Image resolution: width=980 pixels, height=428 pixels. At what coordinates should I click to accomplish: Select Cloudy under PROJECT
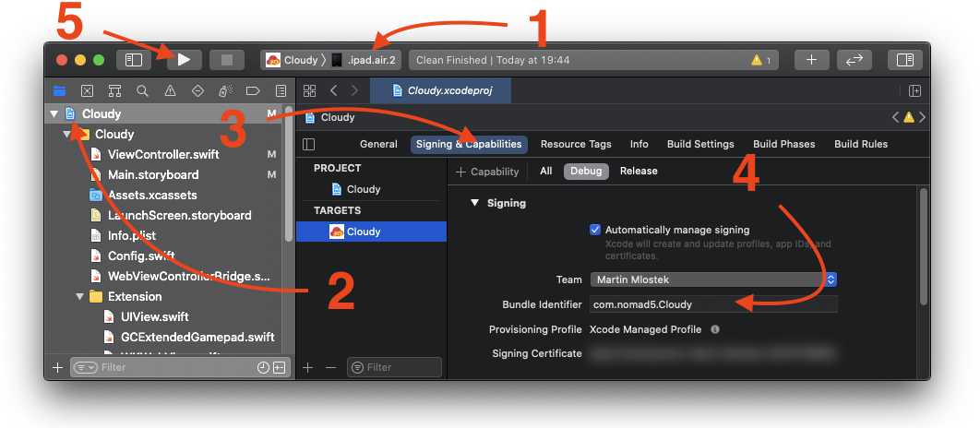click(371, 189)
